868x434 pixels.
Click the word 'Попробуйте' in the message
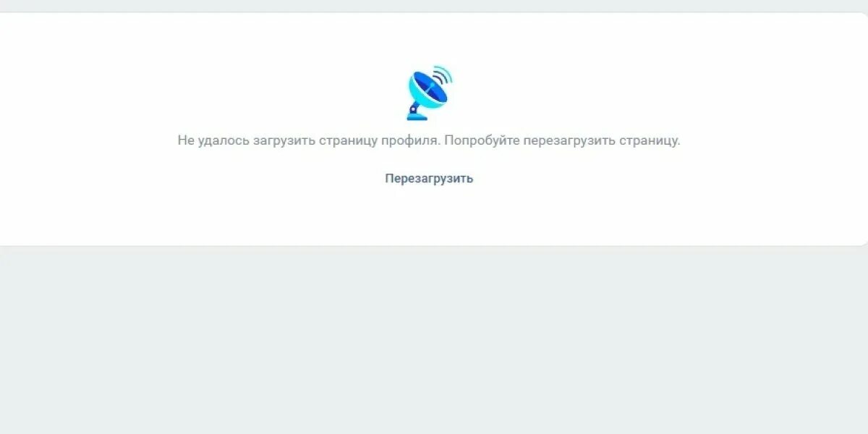tap(482, 140)
